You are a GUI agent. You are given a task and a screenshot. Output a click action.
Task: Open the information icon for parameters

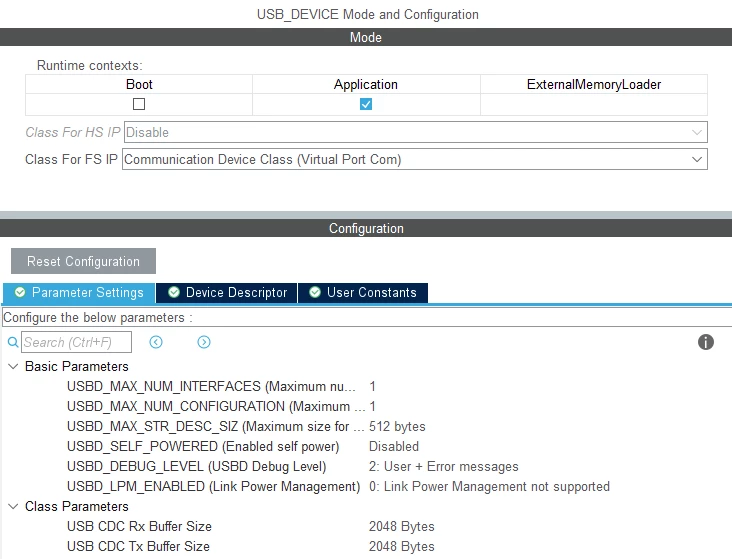click(705, 342)
